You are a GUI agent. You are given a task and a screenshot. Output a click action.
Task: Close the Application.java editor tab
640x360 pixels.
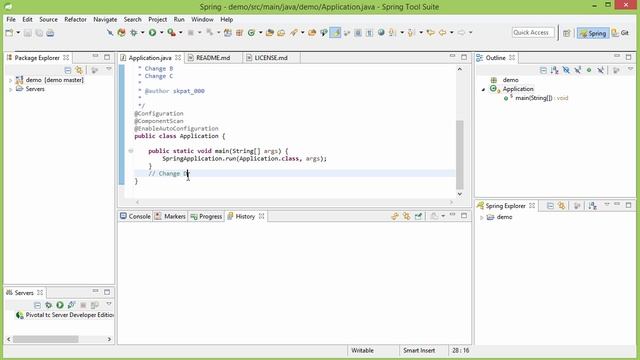(178, 58)
